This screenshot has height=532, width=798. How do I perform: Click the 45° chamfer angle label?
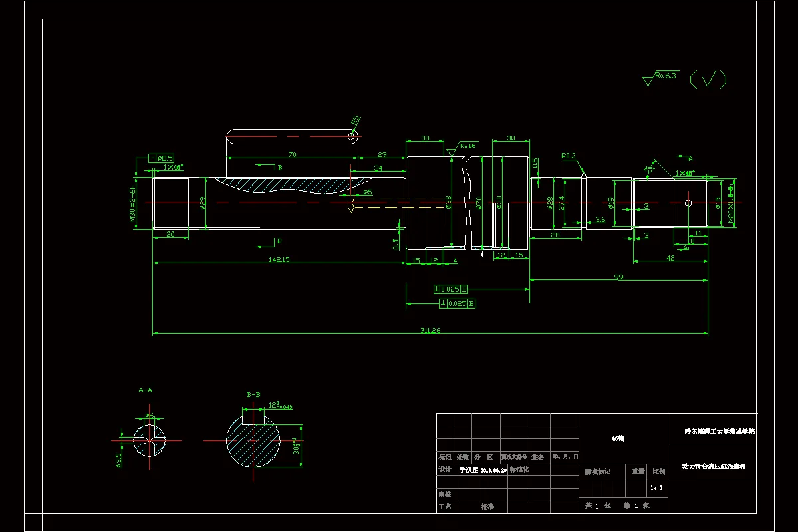point(649,169)
